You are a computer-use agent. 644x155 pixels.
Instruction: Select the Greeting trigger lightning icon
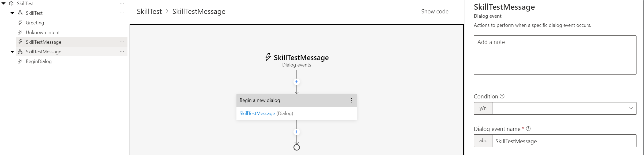pos(20,23)
